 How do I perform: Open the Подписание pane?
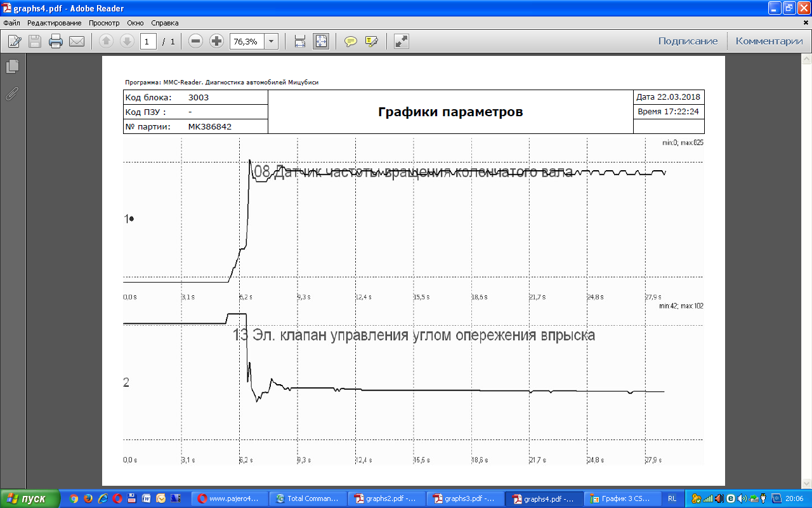pyautogui.click(x=688, y=41)
